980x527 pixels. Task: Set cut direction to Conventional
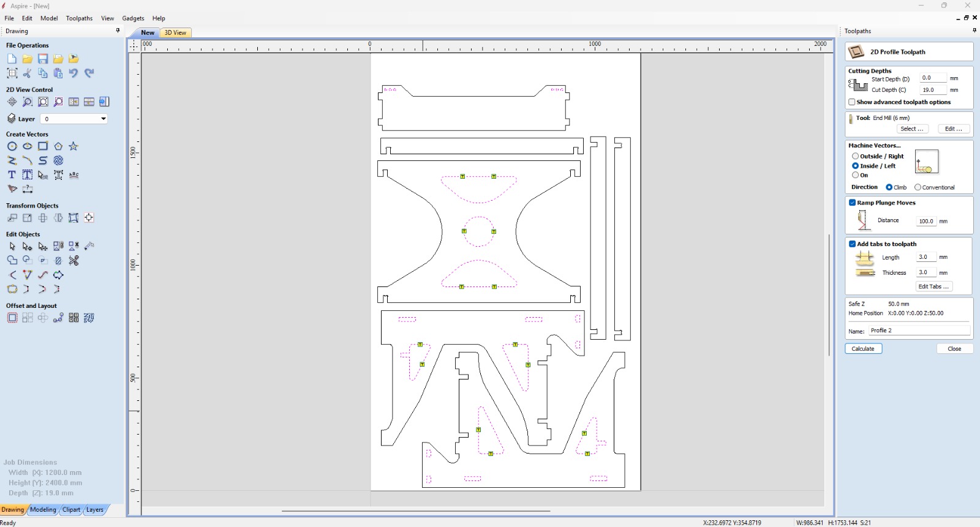918,187
